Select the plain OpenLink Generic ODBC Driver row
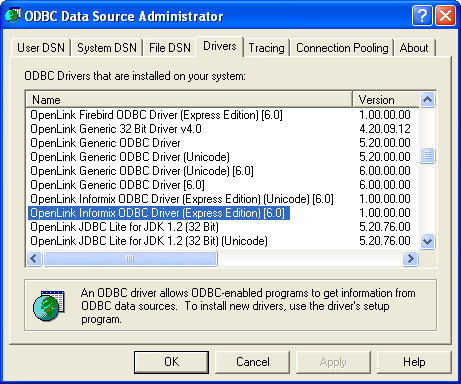This screenshot has height=384, width=461. point(105,143)
